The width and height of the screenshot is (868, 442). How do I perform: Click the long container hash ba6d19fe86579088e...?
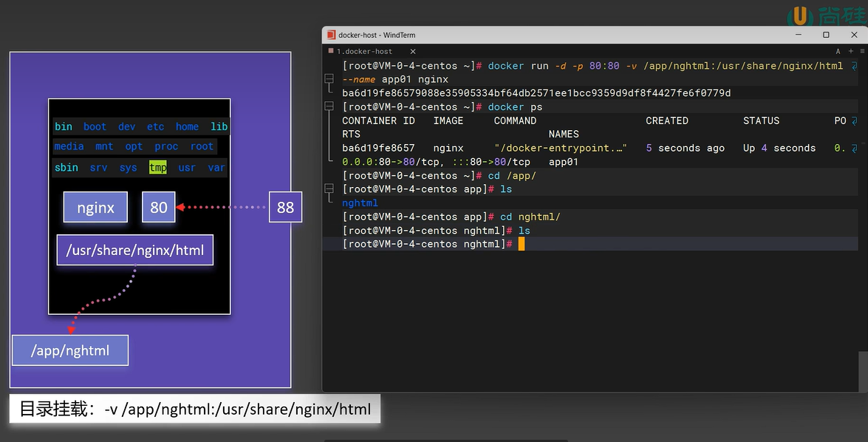536,93
